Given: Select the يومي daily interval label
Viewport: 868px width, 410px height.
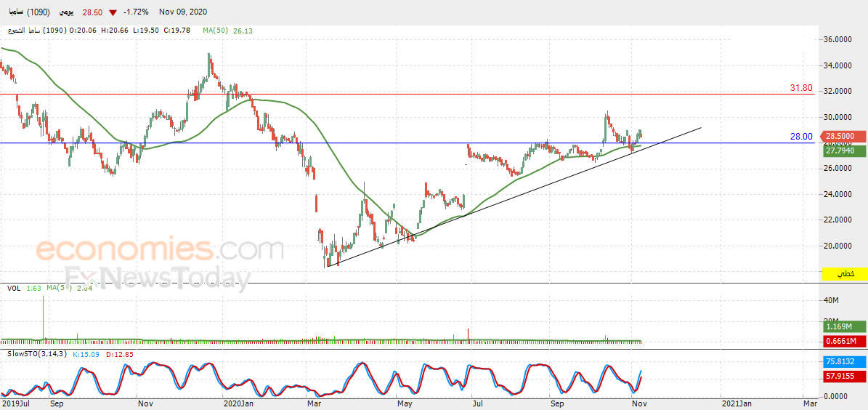Looking at the screenshot, I should pos(66,12).
